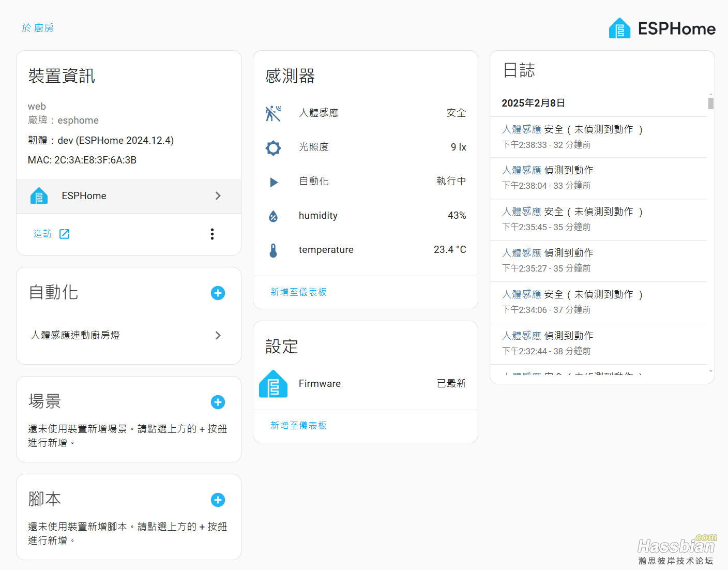Viewport: 728px width, 570px height.
Task: Click ESPHome integration house icon in device info
Action: point(39,196)
